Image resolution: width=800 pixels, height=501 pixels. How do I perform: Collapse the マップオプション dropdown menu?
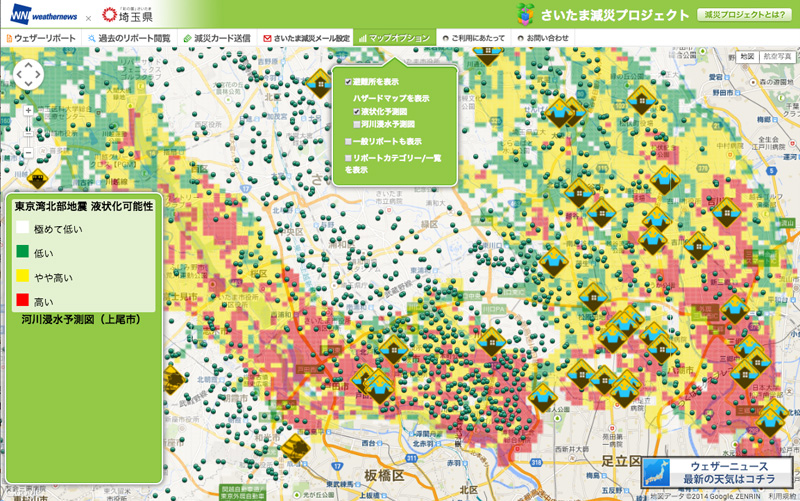click(x=394, y=38)
